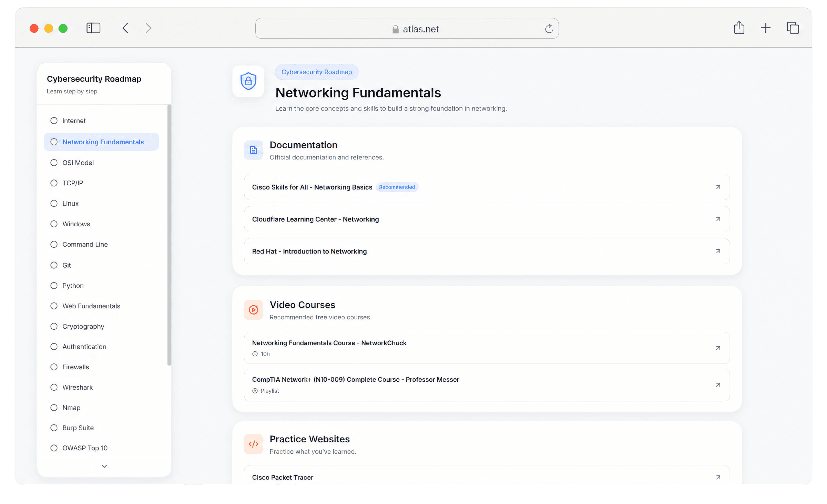Image resolution: width=827 pixels, height=504 pixels.
Task: Go forward with the right arrow
Action: [x=149, y=28]
